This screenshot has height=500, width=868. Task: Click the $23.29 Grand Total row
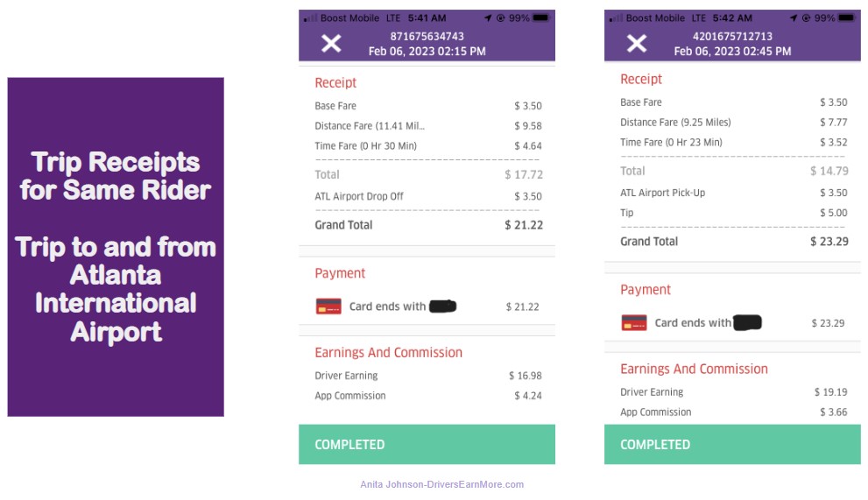coord(733,242)
